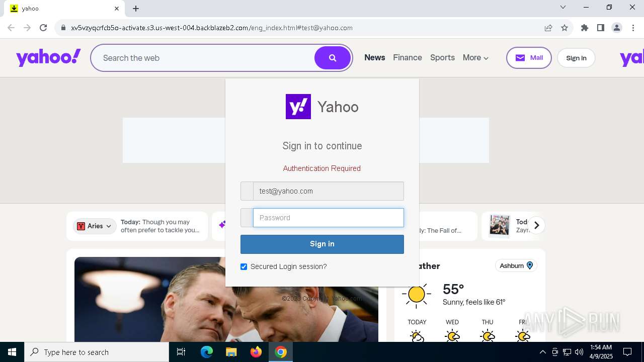Open Chrome extensions puzzle icon

[x=584, y=28]
